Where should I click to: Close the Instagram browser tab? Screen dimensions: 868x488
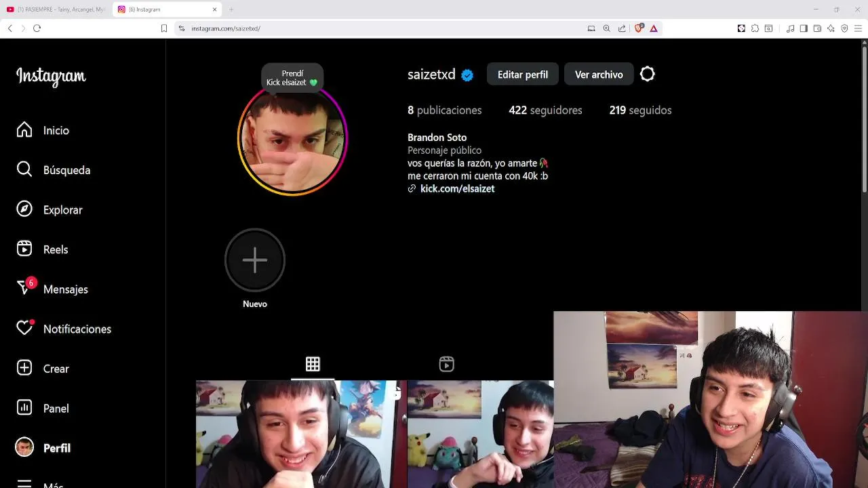[x=215, y=9]
